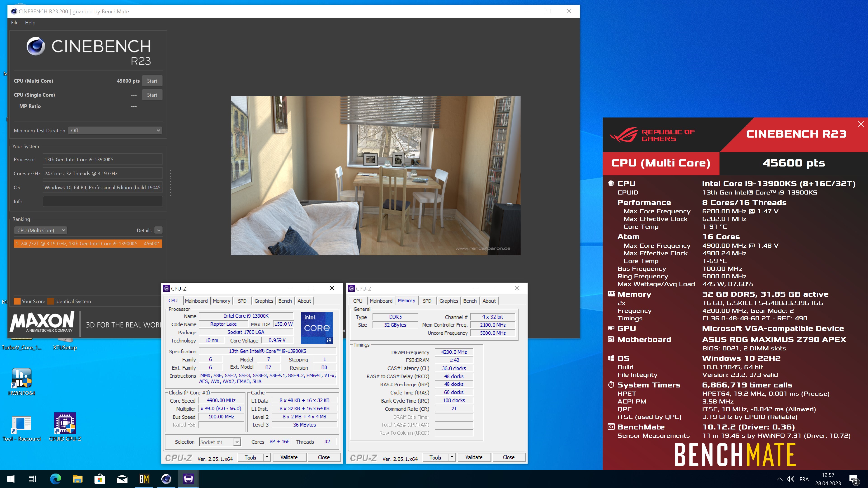Open the Minimum Test Duration dropdown
The width and height of the screenshot is (868, 488).
(115, 130)
